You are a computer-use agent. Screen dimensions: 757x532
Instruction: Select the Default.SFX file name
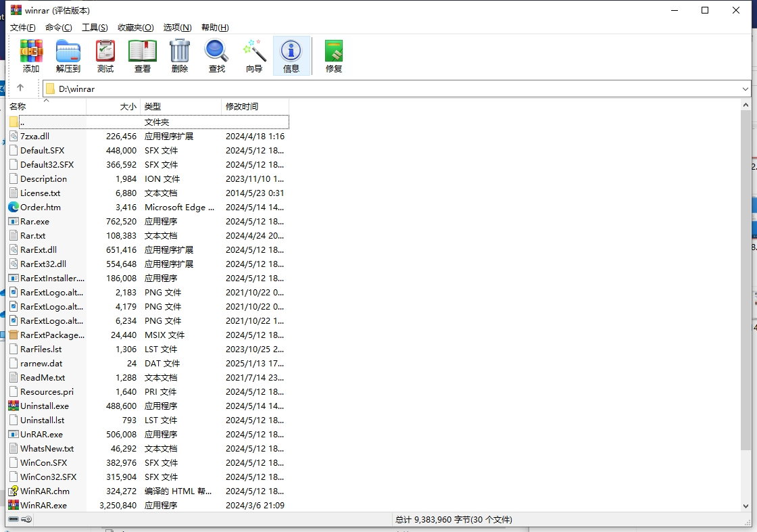(42, 151)
